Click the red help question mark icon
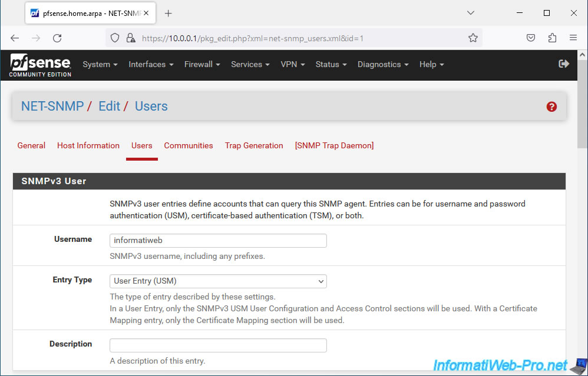The image size is (588, 376). (x=551, y=107)
